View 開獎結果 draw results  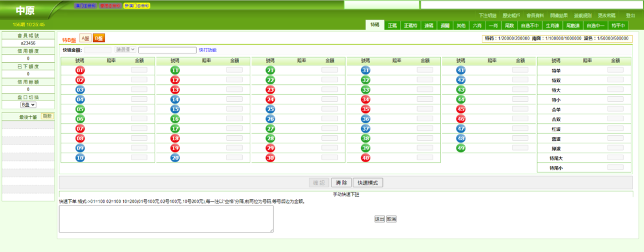[559, 15]
